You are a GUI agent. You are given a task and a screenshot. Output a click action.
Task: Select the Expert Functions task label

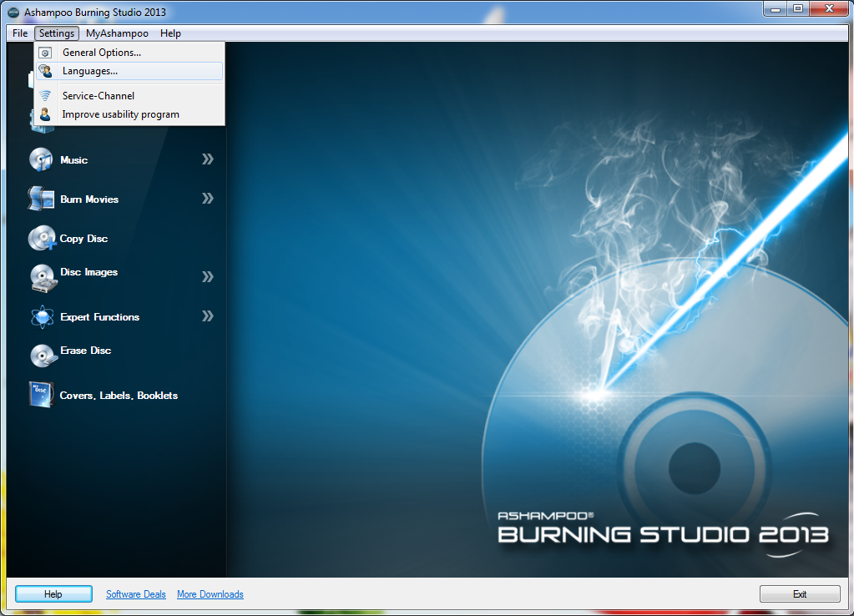99,317
